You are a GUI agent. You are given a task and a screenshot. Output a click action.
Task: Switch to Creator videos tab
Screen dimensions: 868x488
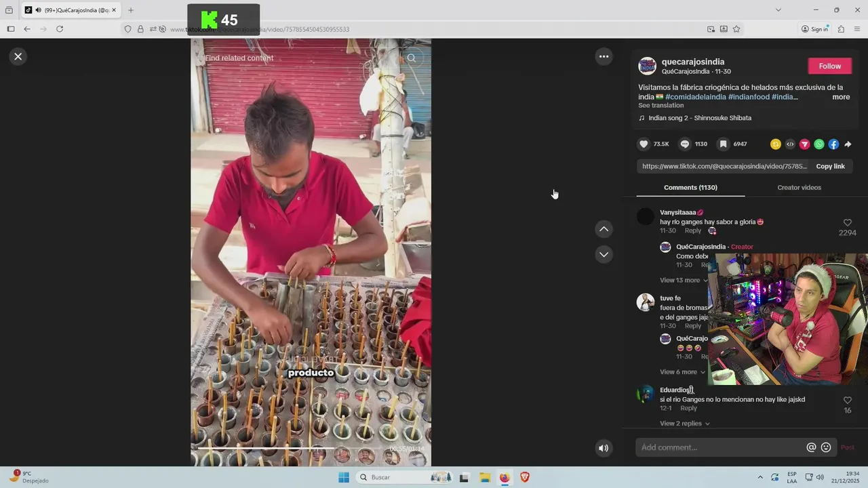pyautogui.click(x=799, y=188)
